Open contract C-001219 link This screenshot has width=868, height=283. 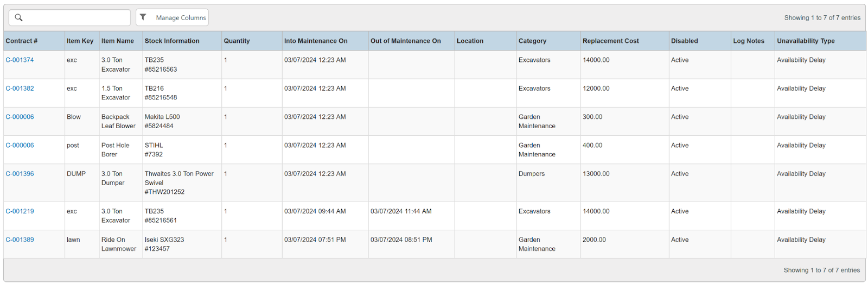[20, 211]
